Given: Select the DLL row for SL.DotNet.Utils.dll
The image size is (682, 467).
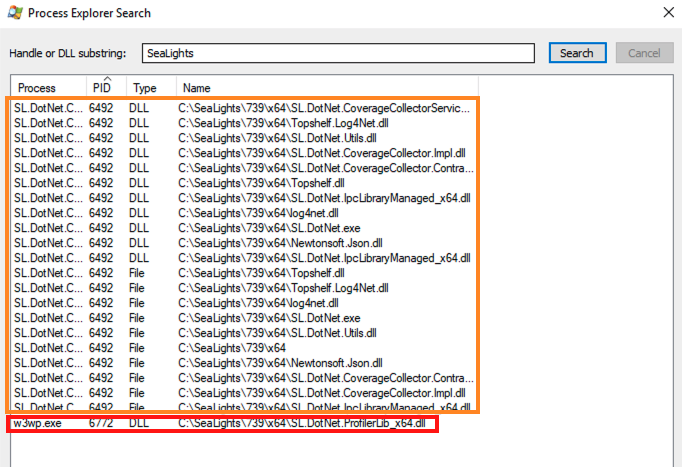Looking at the screenshot, I should click(x=244, y=138).
